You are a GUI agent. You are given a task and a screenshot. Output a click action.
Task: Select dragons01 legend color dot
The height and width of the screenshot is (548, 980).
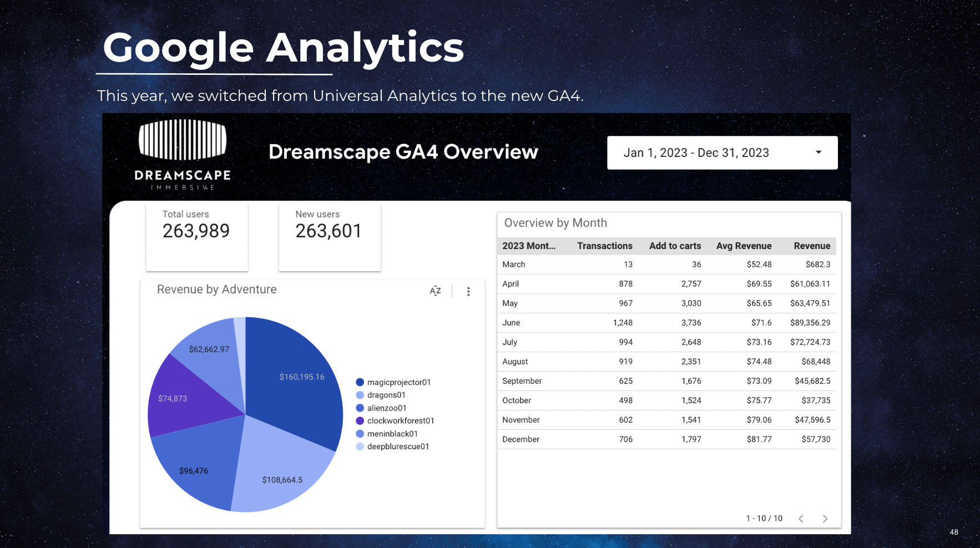click(360, 395)
